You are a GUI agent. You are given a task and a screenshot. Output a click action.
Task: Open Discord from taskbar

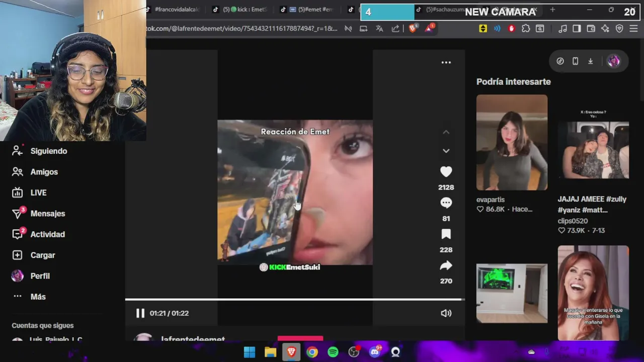[375, 352]
